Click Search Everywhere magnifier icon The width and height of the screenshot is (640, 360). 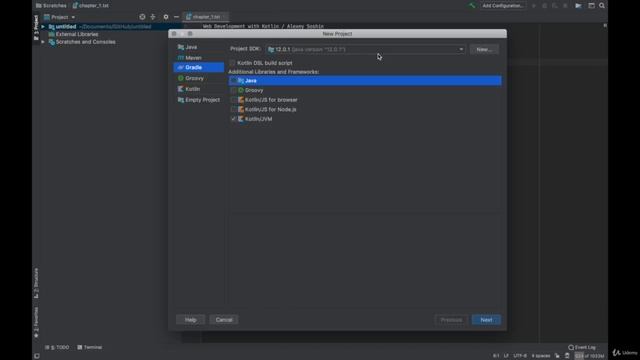tap(602, 6)
